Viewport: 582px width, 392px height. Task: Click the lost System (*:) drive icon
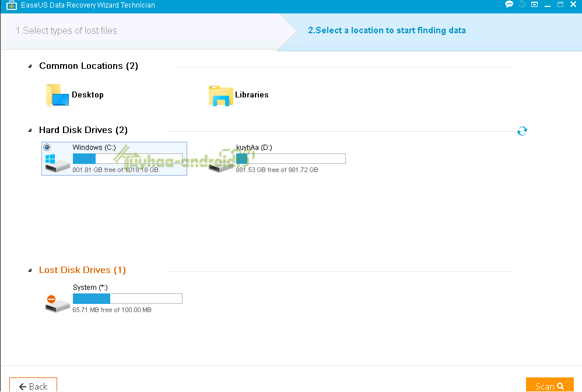pyautogui.click(x=57, y=304)
